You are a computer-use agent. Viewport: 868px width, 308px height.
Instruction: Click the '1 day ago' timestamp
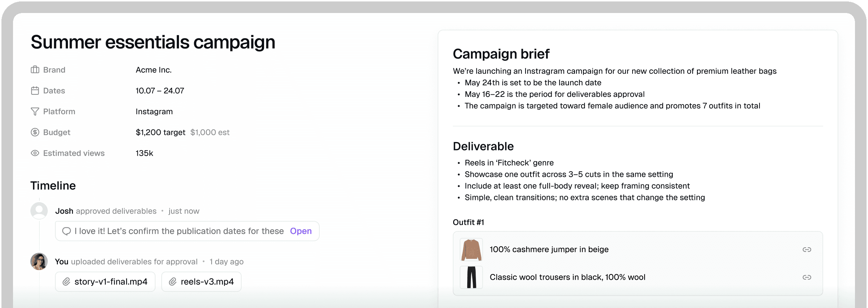[226, 262]
